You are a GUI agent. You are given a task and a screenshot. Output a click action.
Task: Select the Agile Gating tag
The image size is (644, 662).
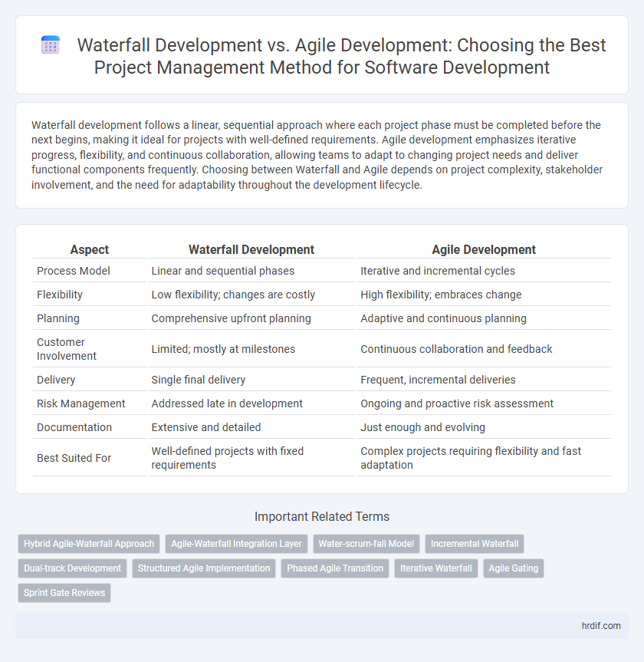[x=514, y=568]
